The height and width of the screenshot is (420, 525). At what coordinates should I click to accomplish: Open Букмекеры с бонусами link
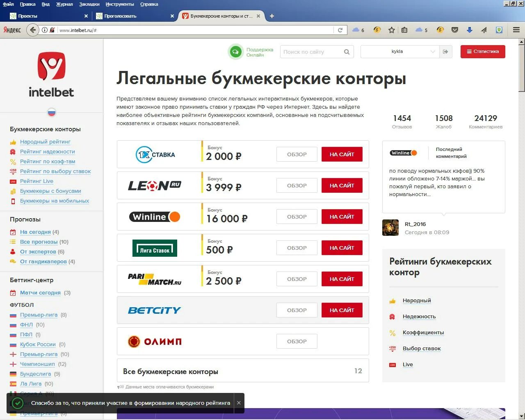[x=50, y=191]
